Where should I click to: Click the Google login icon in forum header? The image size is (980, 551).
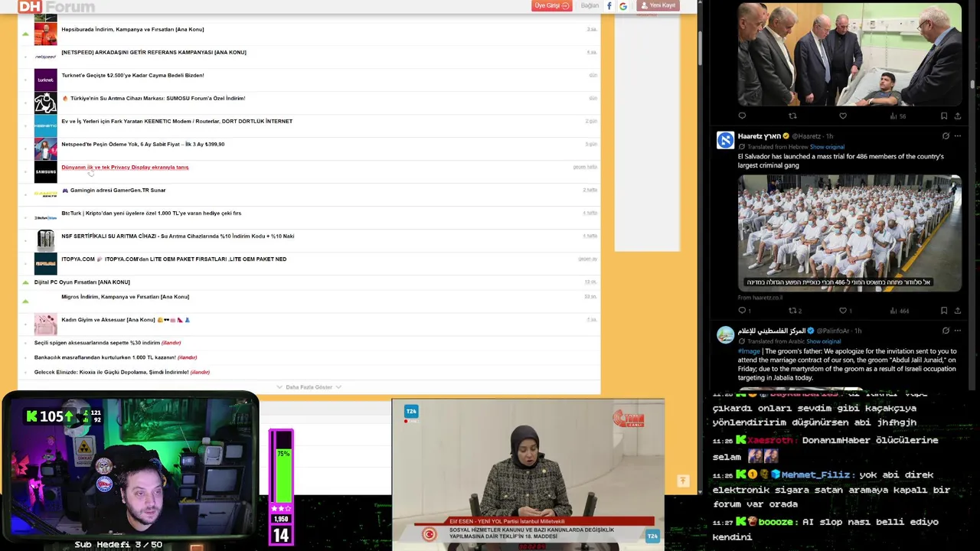click(x=623, y=6)
